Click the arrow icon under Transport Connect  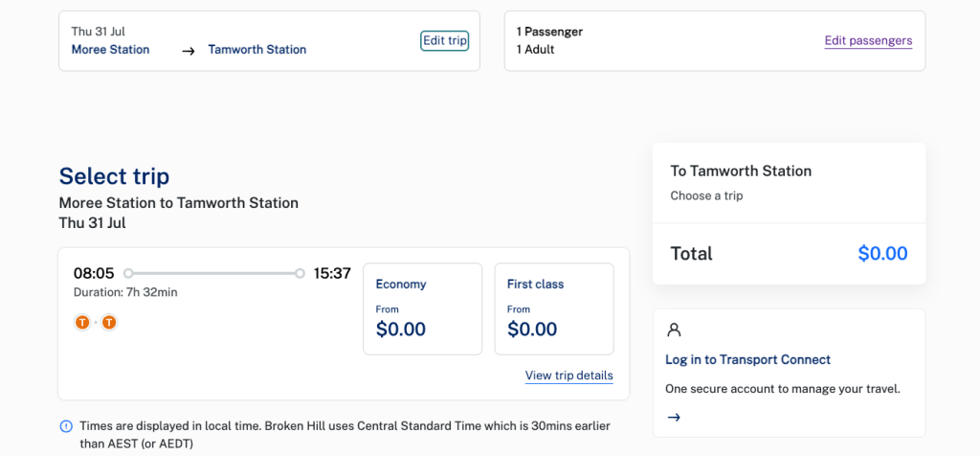[x=673, y=418]
